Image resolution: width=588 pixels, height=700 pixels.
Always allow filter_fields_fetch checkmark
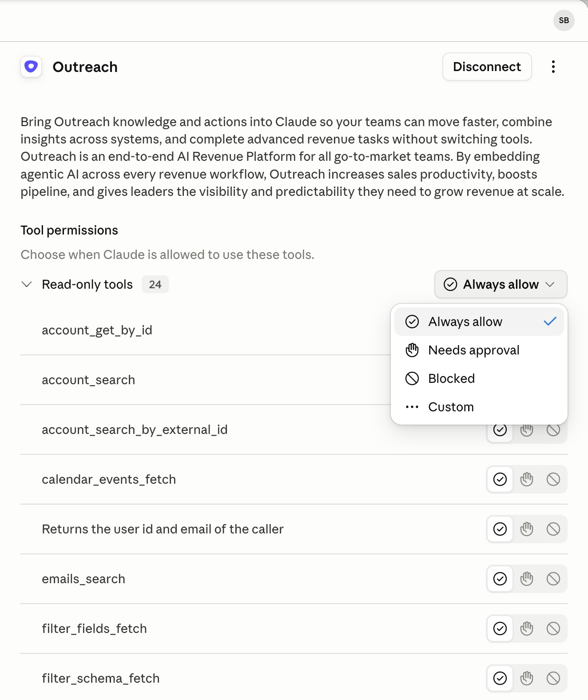pos(500,628)
